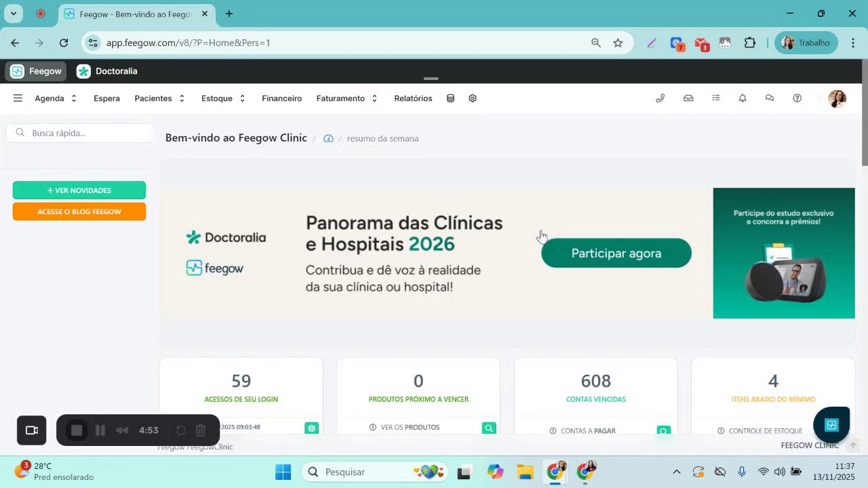868x488 pixels.
Task: Open the inbox tray icon
Action: coord(688,98)
